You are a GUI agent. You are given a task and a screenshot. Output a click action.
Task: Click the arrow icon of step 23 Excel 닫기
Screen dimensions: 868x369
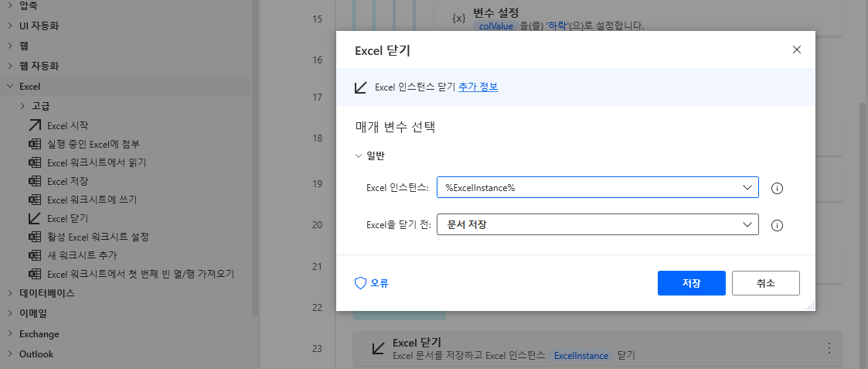[378, 348]
